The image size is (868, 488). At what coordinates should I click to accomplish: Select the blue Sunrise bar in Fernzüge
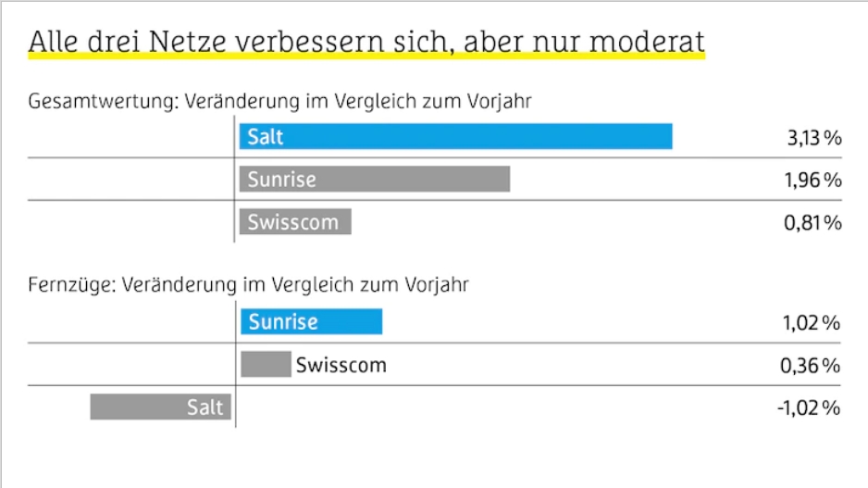(311, 321)
